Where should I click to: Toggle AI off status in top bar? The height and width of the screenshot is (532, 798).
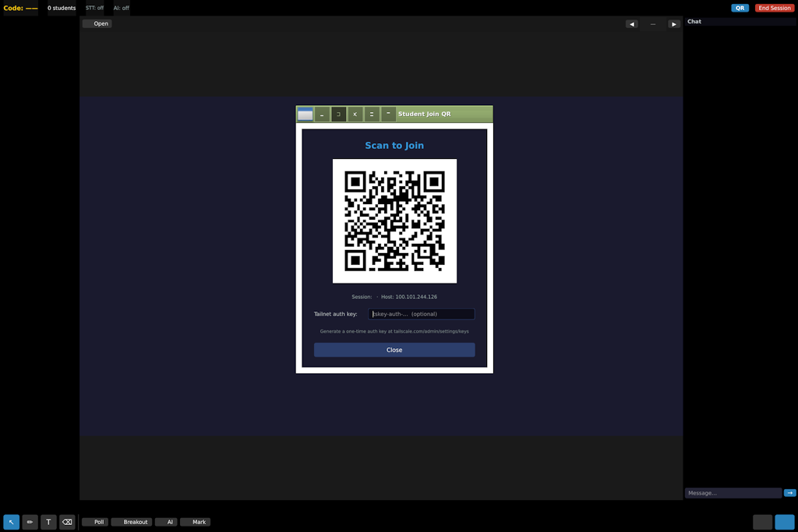(x=121, y=8)
